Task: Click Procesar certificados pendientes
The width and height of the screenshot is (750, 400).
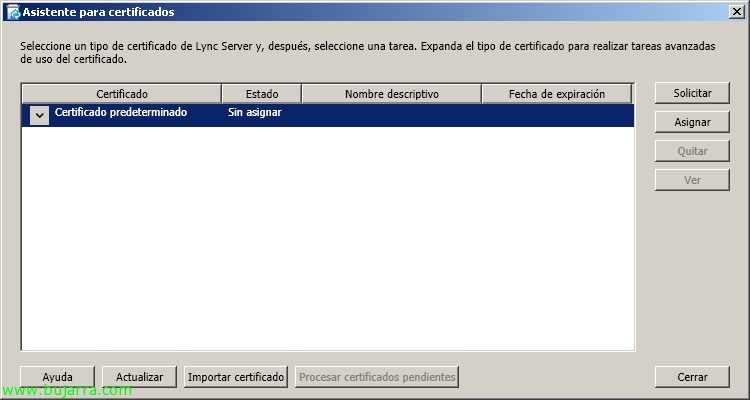Action: click(377, 377)
